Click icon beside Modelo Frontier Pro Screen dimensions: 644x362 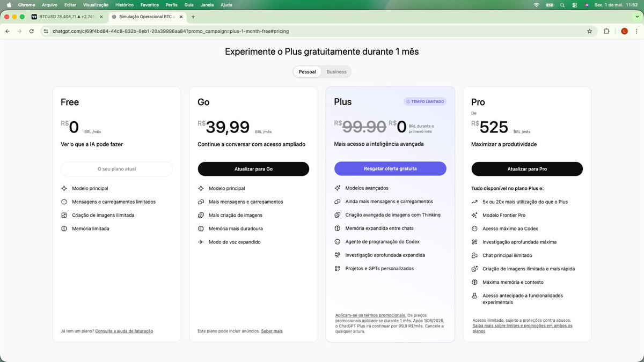point(474,215)
